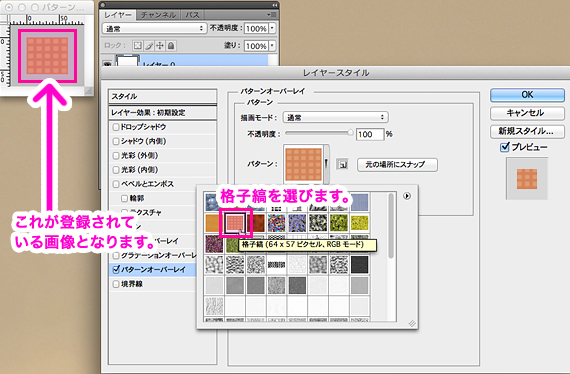Toggle lock transparent pixels in Layers panel
The height and width of the screenshot is (374, 570).
click(x=137, y=45)
